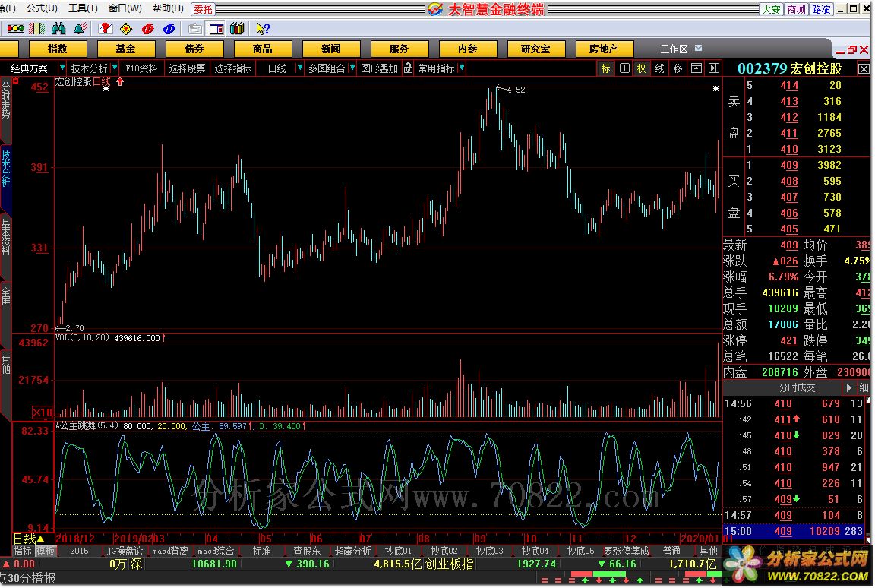Open the 大赛 link in title bar

(x=771, y=9)
